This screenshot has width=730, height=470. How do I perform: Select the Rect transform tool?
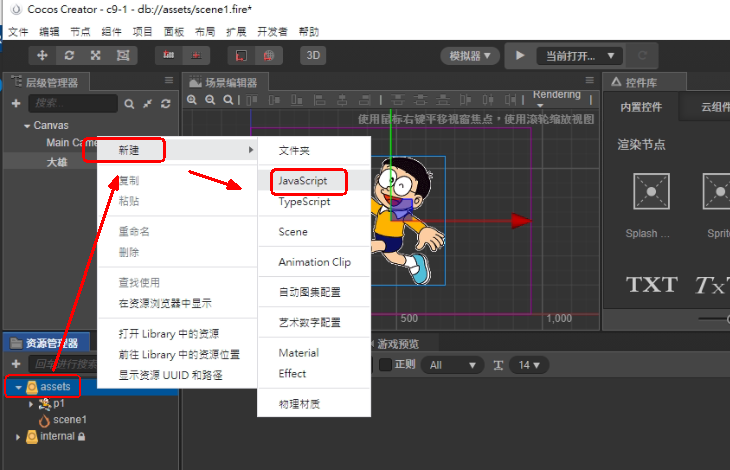click(x=123, y=56)
